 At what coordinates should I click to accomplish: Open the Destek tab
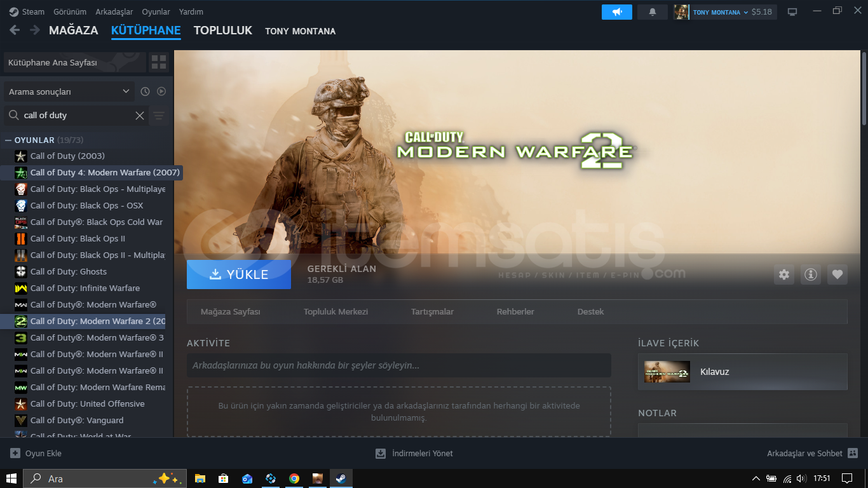590,312
